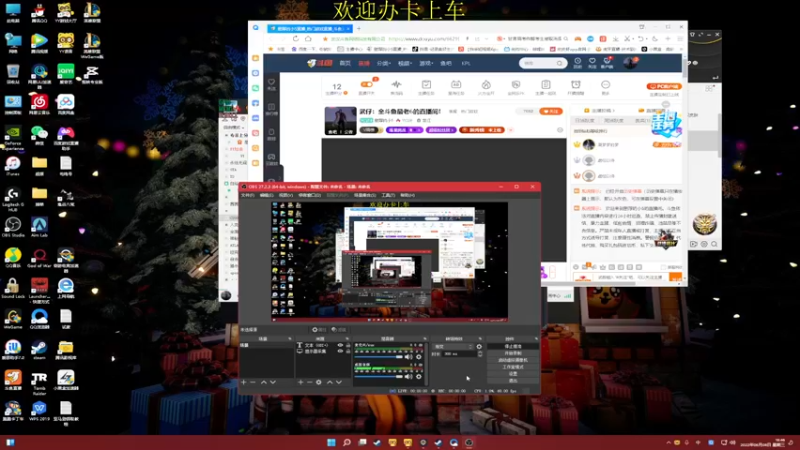Go to browser home page icon
The height and width of the screenshot is (450, 800).
pos(308,39)
